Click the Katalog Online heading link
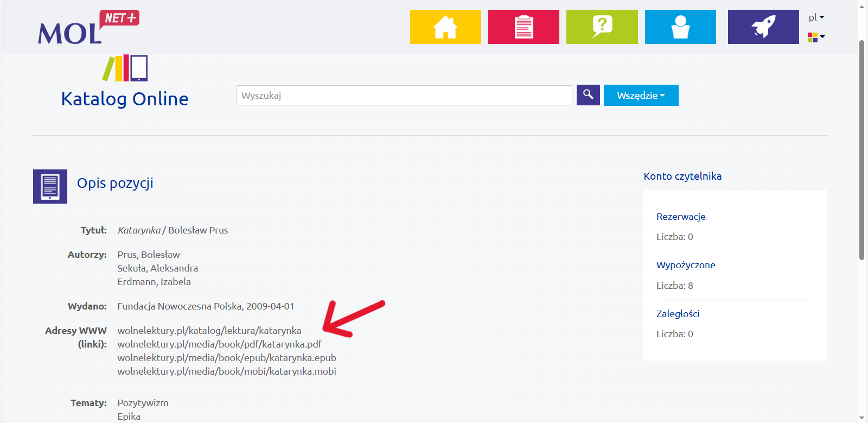The height and width of the screenshot is (423, 868). click(x=125, y=99)
